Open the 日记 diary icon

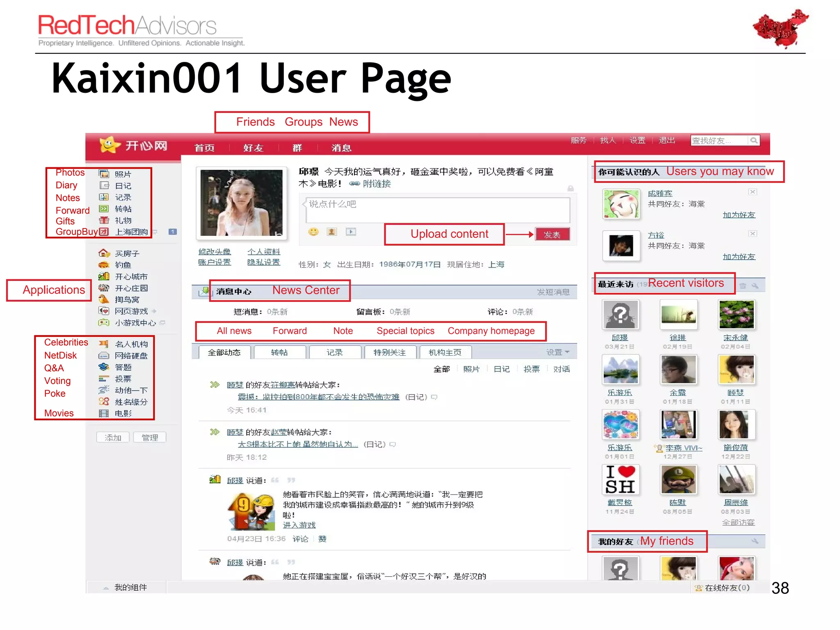[104, 185]
